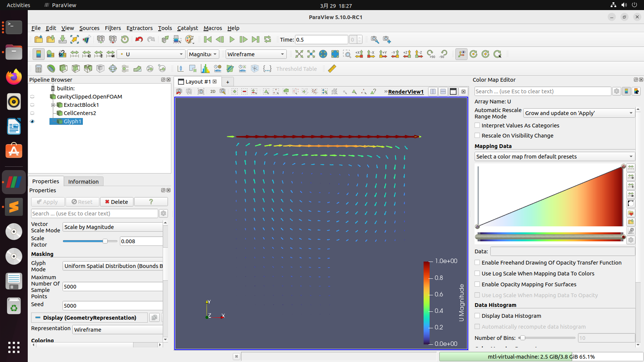Image resolution: width=644 pixels, height=362 pixels.
Task: Open the Wireframe representation dropdown in toolbar
Action: tap(256, 54)
